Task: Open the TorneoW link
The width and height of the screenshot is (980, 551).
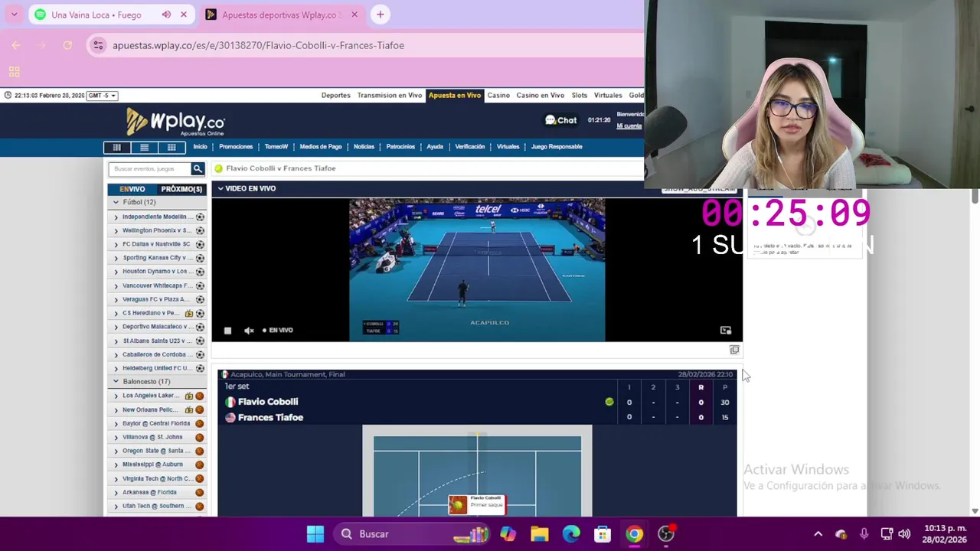Action: pos(276,147)
